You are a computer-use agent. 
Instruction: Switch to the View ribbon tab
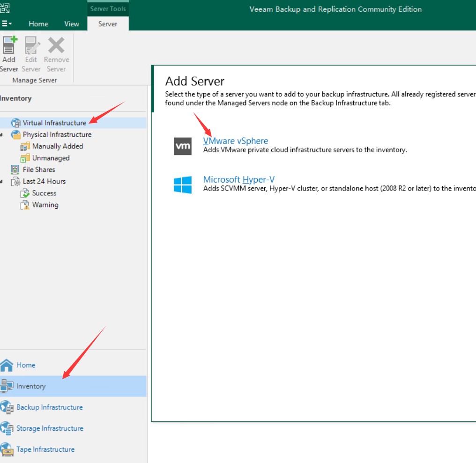coord(72,24)
